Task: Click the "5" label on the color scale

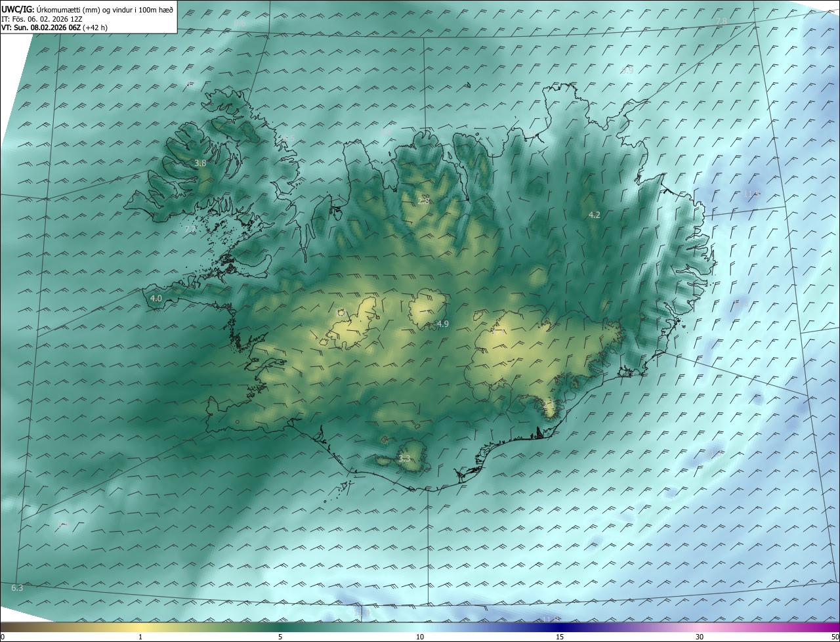Action: pyautogui.click(x=280, y=637)
